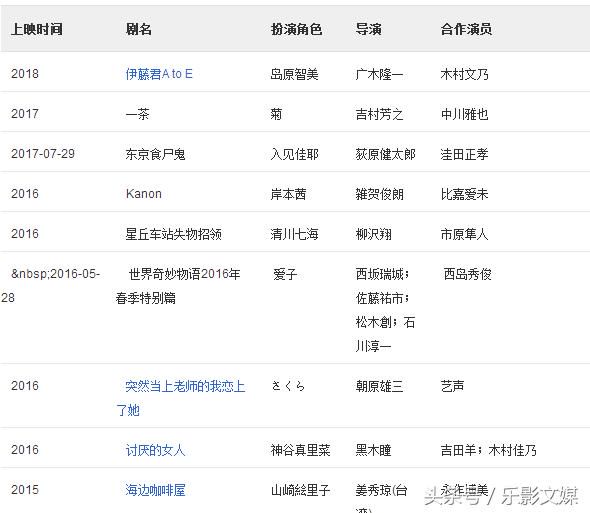Click the 导演 column header

(x=369, y=29)
